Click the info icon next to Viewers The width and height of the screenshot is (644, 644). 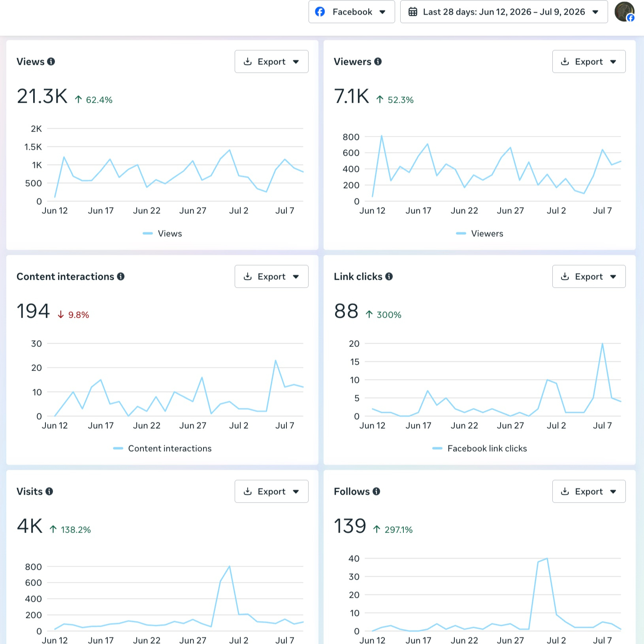(378, 62)
